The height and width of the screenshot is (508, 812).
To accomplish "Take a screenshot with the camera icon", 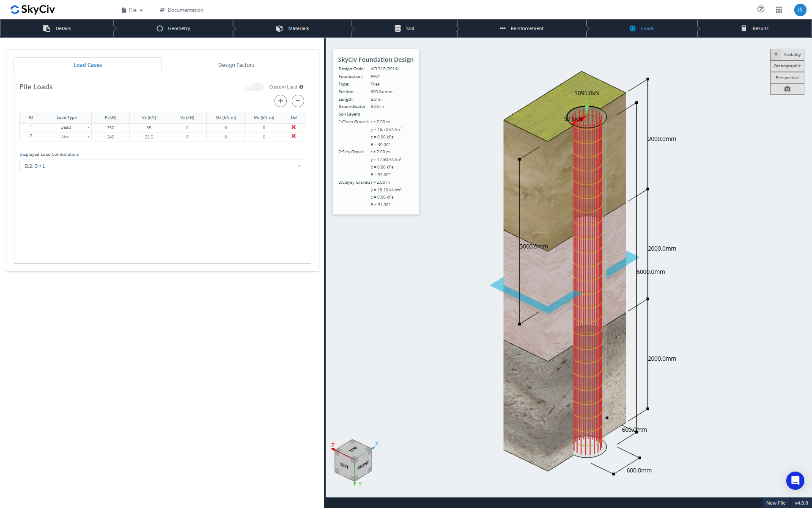I will 787,89.
